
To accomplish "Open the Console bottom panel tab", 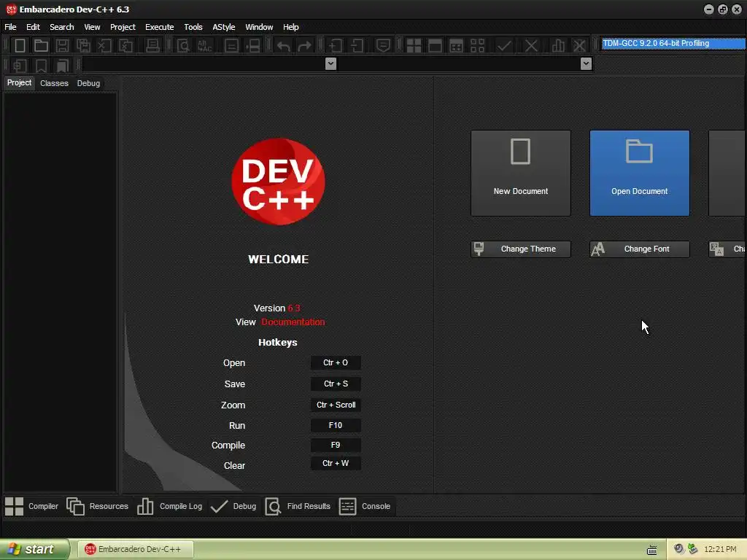I will pos(365,506).
